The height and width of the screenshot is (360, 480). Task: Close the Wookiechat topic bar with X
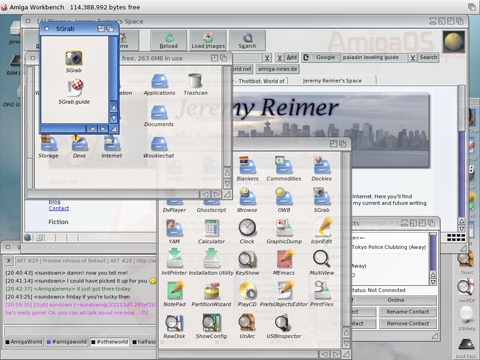point(9,260)
